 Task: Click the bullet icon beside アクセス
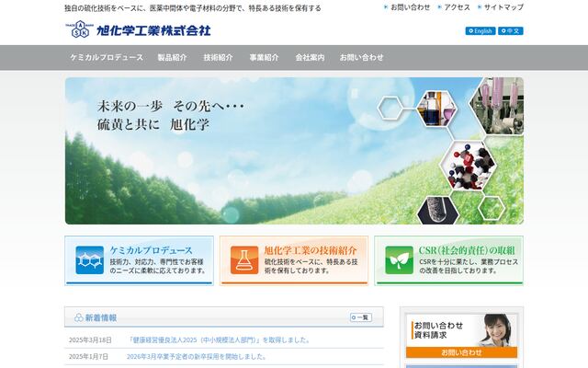439,6
